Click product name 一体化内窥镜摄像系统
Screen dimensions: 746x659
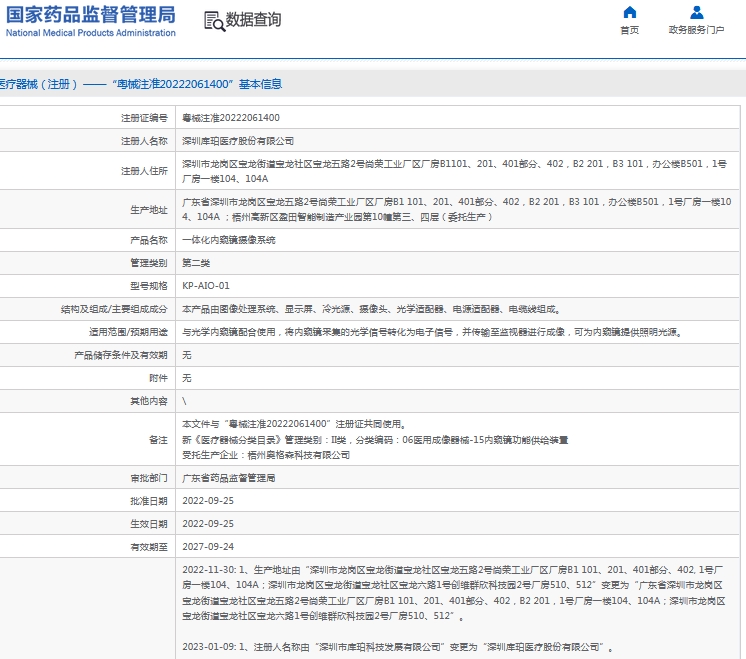tap(229, 240)
